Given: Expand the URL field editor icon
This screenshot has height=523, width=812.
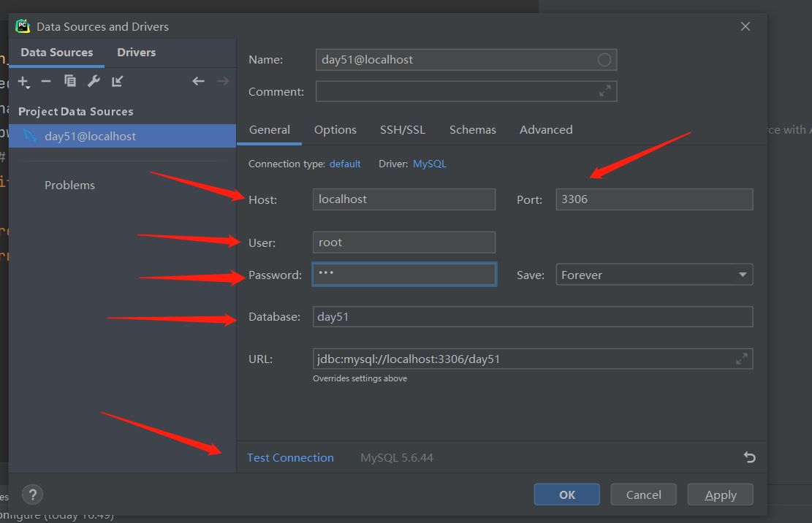Looking at the screenshot, I should pos(742,359).
